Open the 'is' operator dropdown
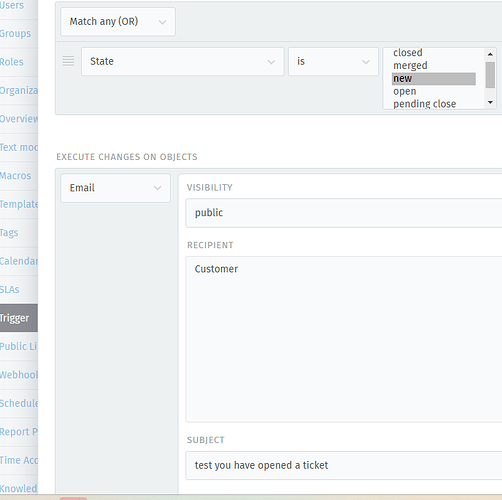 tap(333, 62)
